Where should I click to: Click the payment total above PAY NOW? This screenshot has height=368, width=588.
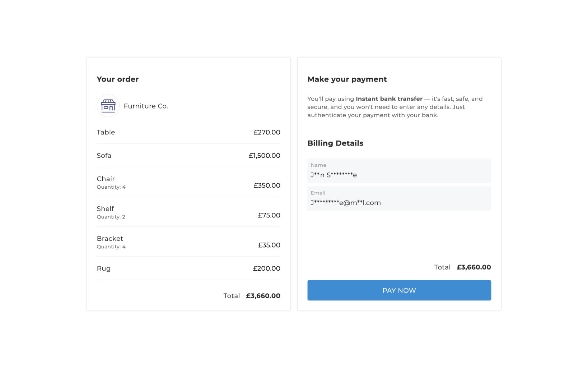(x=473, y=267)
